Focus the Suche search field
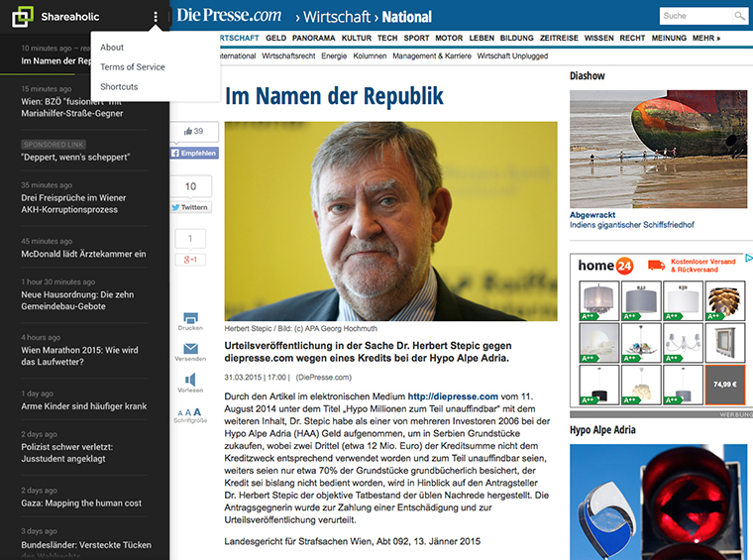The width and height of the screenshot is (753, 560). pyautogui.click(x=696, y=16)
